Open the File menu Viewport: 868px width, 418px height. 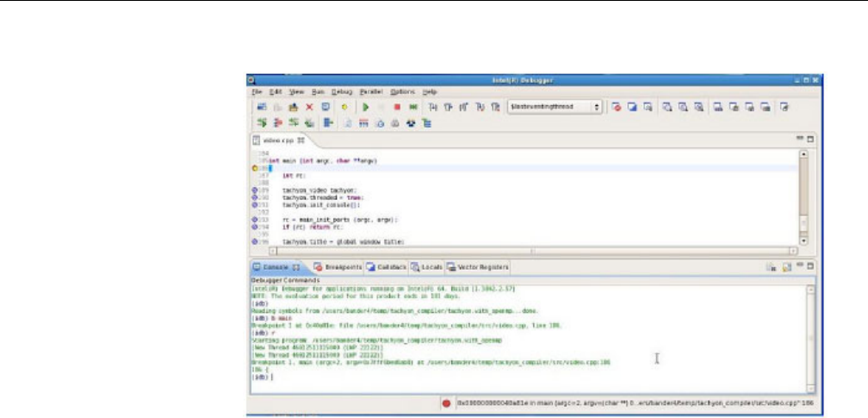257,92
